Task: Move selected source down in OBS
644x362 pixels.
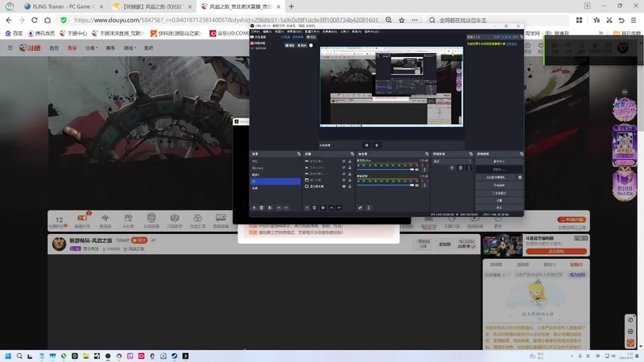Action: pos(339,208)
